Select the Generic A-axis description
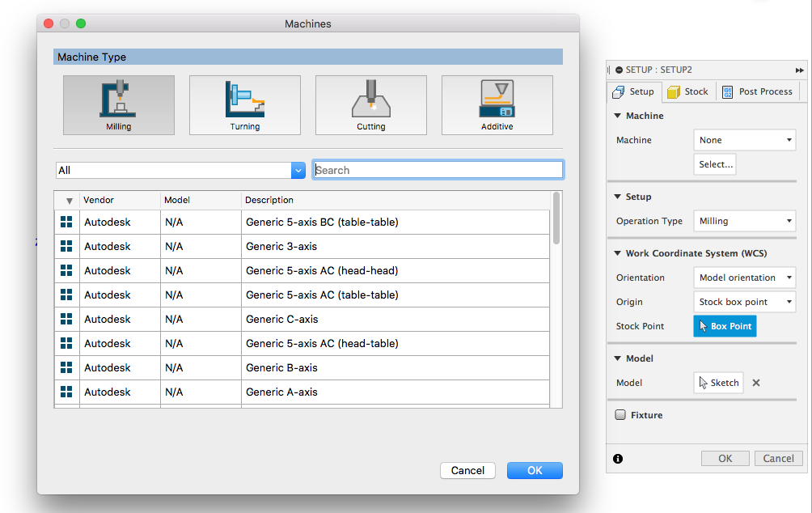 281,392
